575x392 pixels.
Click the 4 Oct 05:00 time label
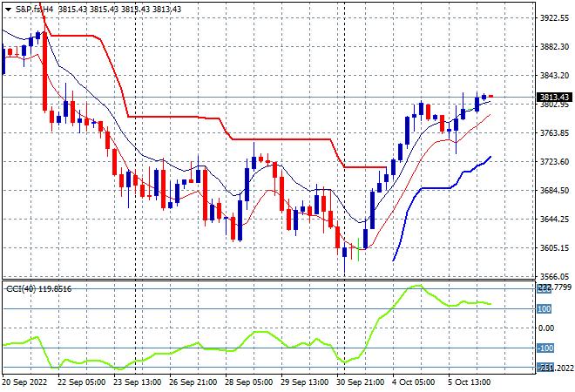(x=414, y=382)
